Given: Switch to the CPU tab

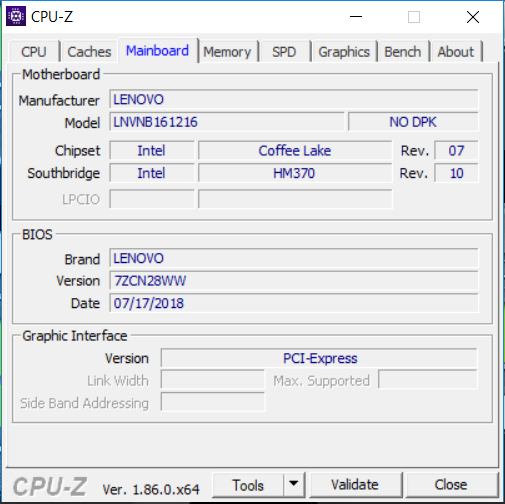Looking at the screenshot, I should pyautogui.click(x=34, y=52).
